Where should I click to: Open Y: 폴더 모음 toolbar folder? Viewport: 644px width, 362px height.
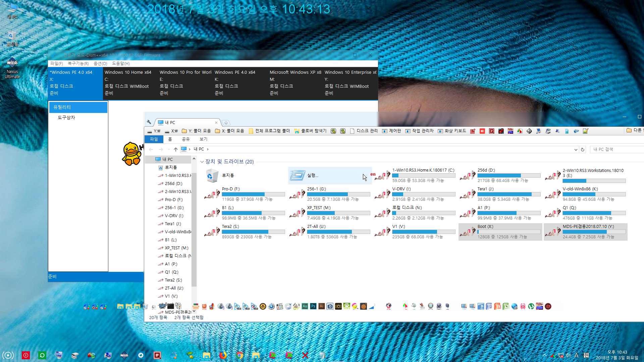coord(196,131)
